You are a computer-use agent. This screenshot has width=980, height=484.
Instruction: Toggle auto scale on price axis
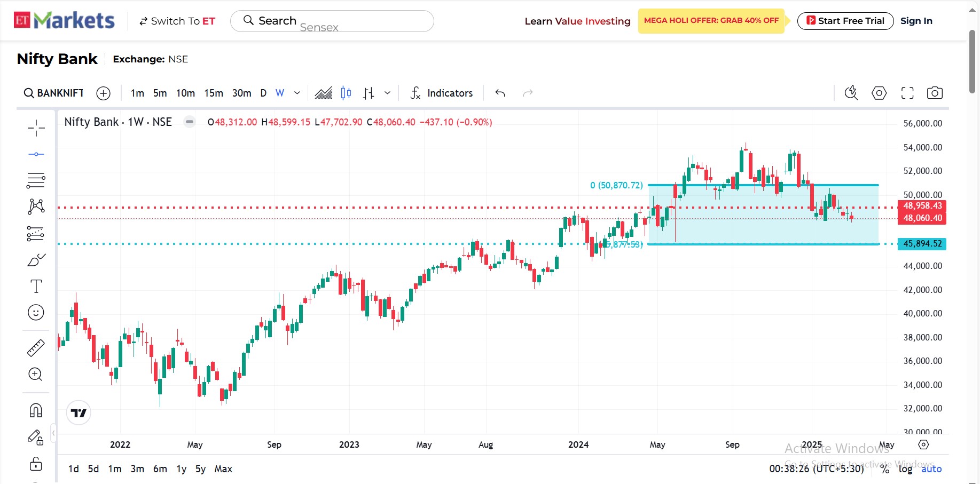point(931,469)
